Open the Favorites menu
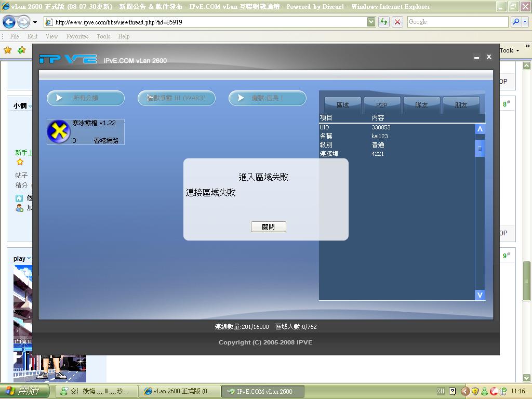This screenshot has width=532, height=399. pos(77,36)
